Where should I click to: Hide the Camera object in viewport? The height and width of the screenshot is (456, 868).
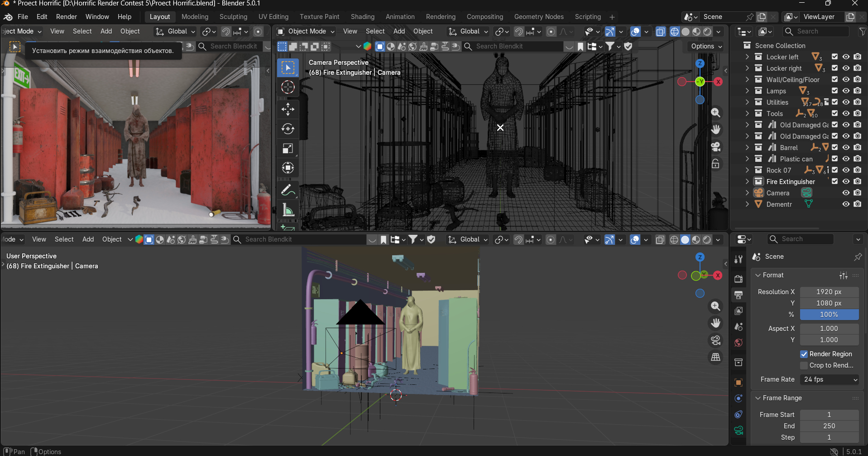point(846,193)
